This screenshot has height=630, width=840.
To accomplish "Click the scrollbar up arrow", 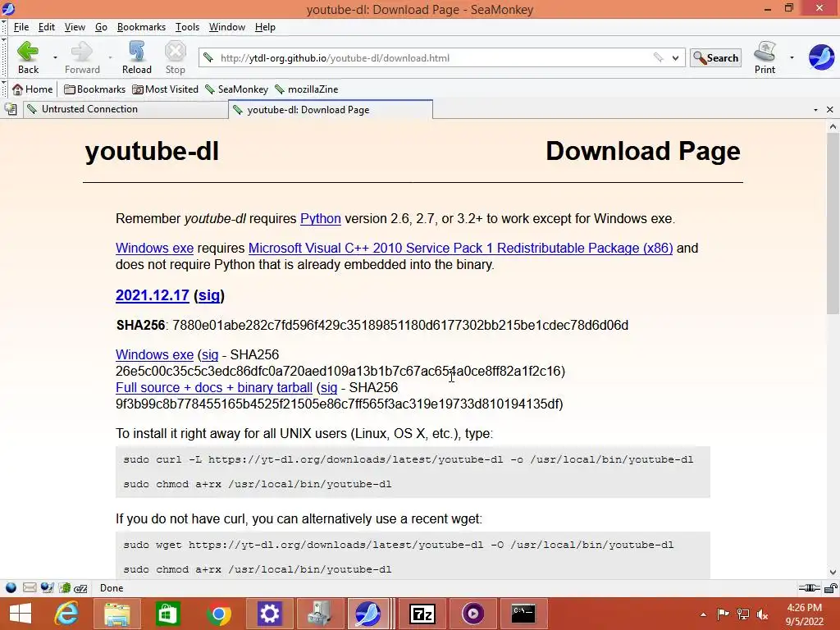I will (833, 127).
